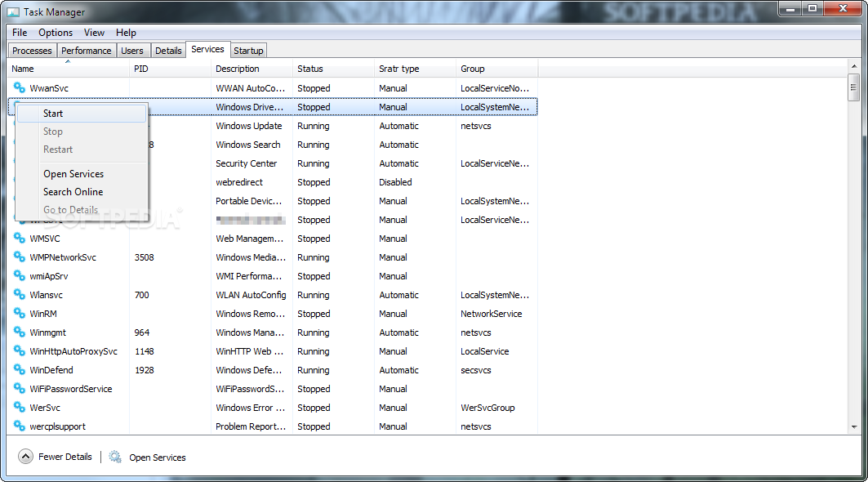The image size is (868, 482).
Task: Select the Windows Update description cell
Action: (x=248, y=126)
